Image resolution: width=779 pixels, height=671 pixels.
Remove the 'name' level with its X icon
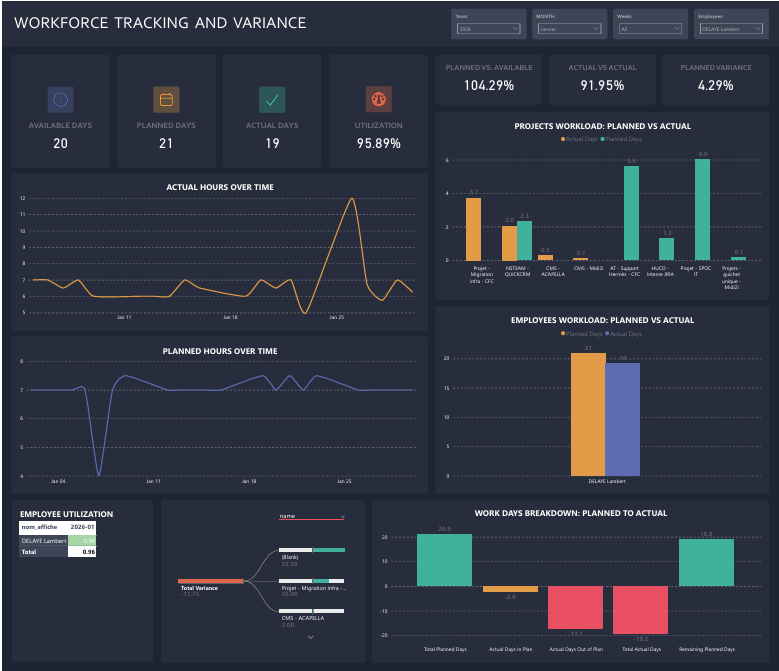[x=343, y=517]
